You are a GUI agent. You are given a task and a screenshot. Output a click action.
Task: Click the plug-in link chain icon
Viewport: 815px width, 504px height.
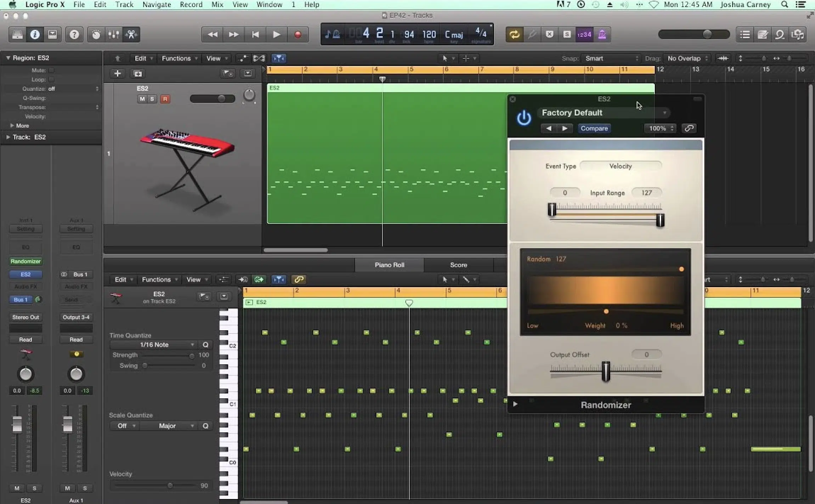[689, 128]
